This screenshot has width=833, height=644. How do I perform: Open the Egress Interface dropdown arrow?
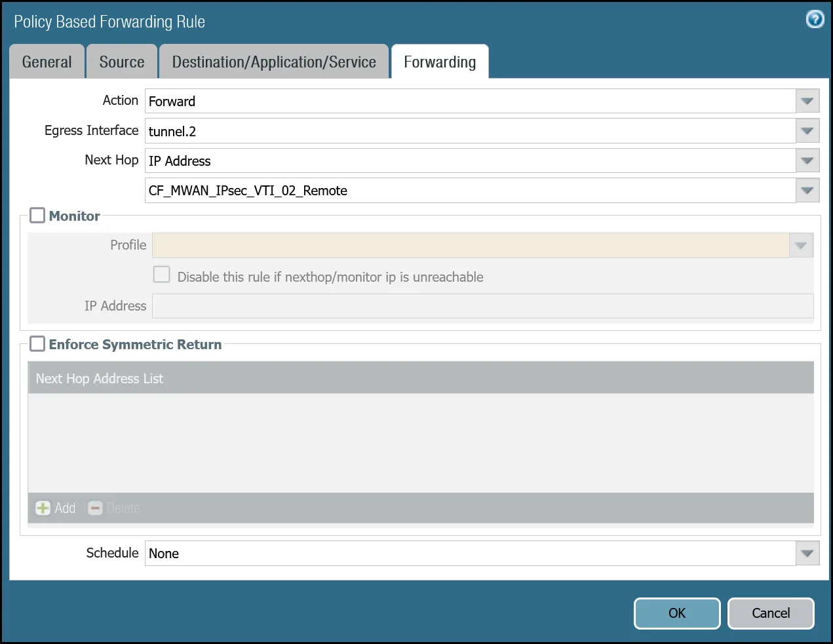pos(807,130)
